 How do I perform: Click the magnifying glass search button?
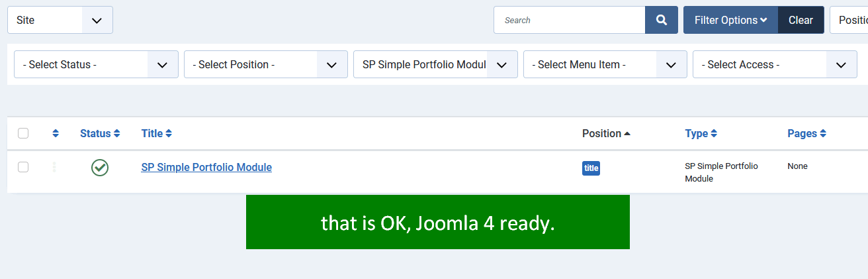pyautogui.click(x=662, y=20)
